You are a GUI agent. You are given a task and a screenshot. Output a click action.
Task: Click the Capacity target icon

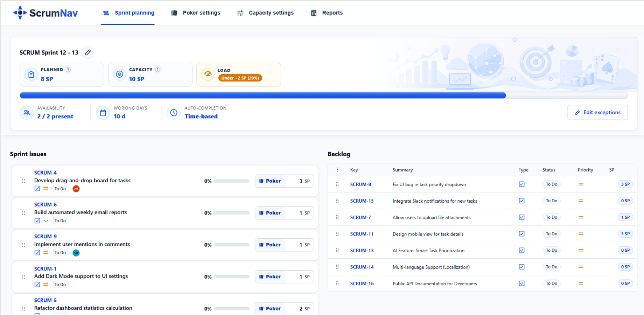pyautogui.click(x=120, y=74)
